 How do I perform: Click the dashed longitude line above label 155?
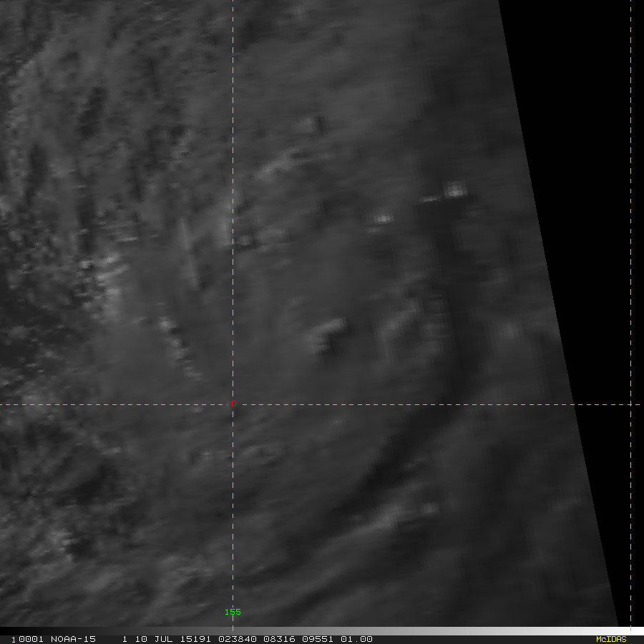(233, 537)
